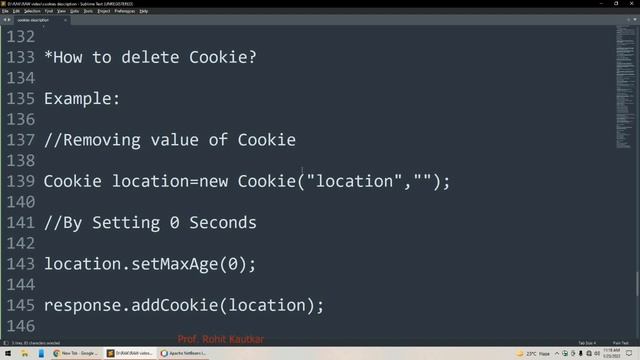Open the tab list dropdown arrow
Screen dimensions: 640x360
(x=635, y=20)
